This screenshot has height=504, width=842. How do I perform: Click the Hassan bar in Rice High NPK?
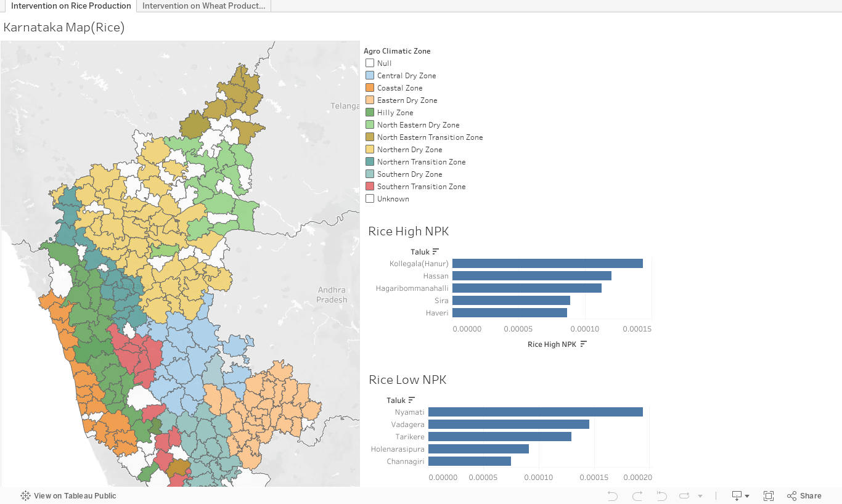pos(532,275)
